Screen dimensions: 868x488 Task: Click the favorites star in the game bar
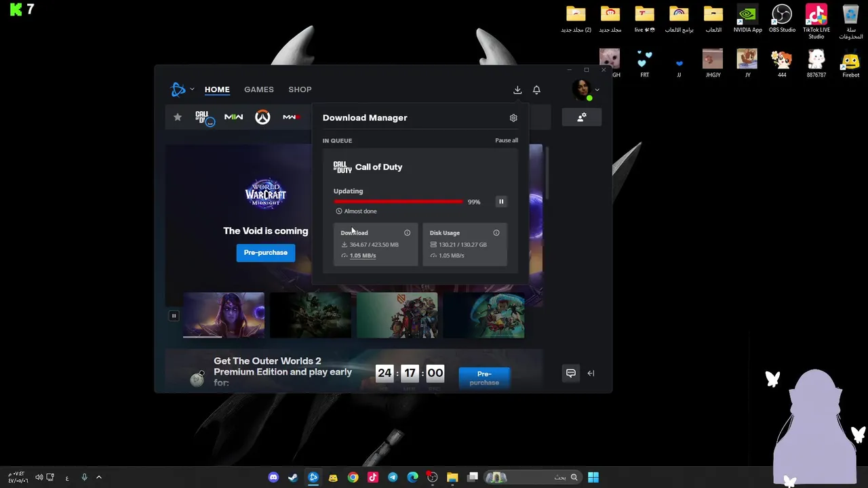point(178,117)
